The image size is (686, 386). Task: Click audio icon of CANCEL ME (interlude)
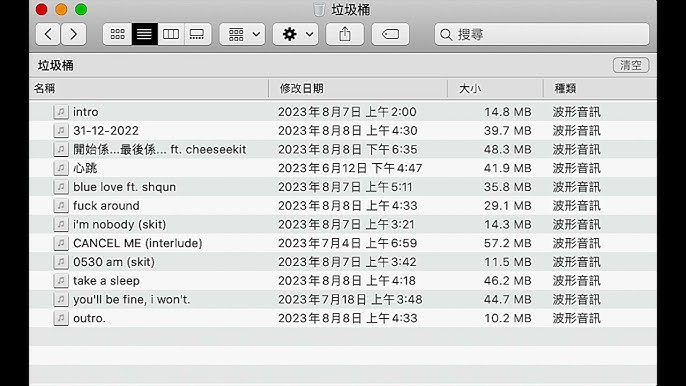pos(61,243)
